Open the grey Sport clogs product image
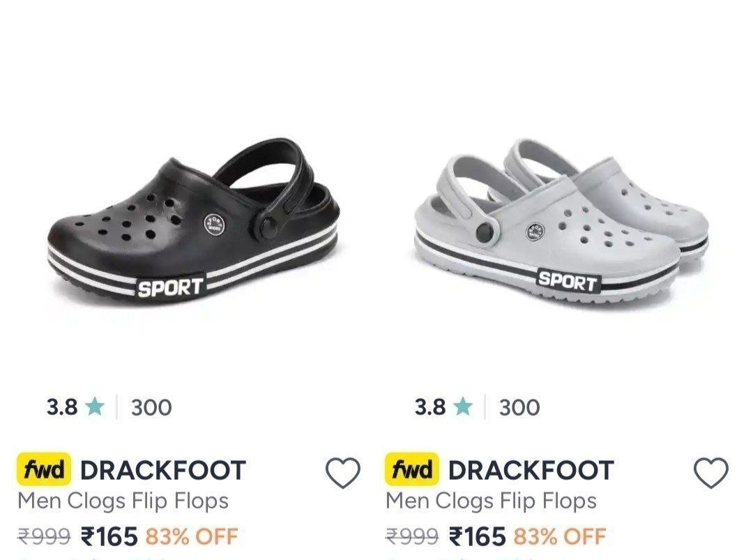The width and height of the screenshot is (753, 560). coord(562,221)
